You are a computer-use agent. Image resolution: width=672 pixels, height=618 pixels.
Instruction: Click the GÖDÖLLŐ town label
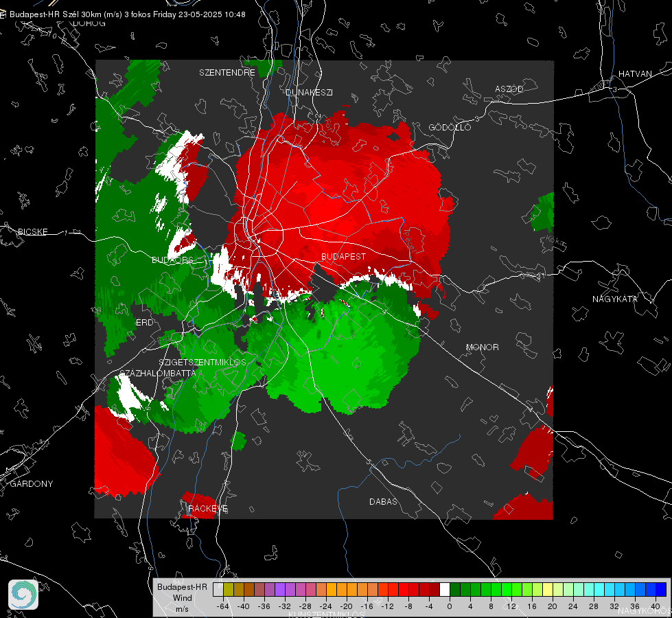[450, 127]
